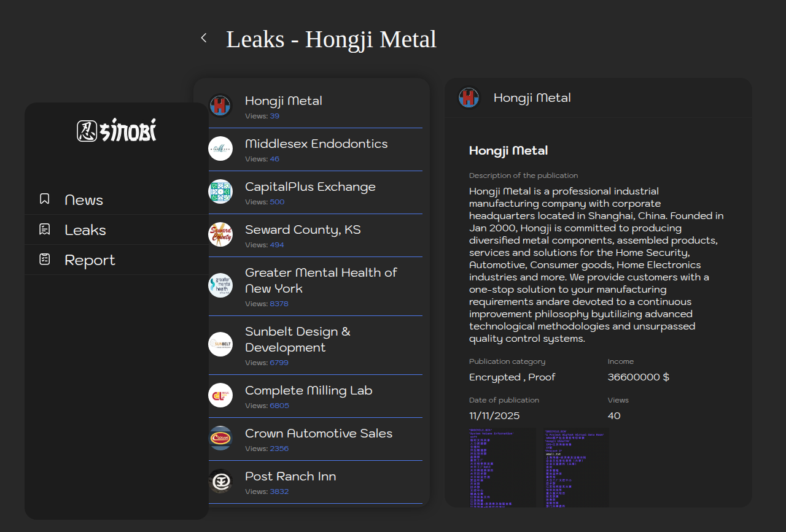Select the Sunbelt Design & Development entry title
The width and height of the screenshot is (786, 532).
click(x=298, y=339)
